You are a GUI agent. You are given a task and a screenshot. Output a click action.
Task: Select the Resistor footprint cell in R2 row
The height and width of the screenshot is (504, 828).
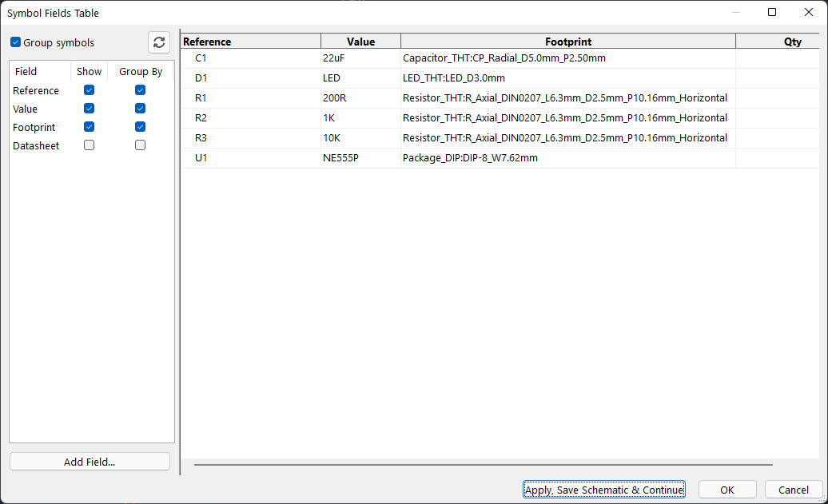[x=568, y=118]
